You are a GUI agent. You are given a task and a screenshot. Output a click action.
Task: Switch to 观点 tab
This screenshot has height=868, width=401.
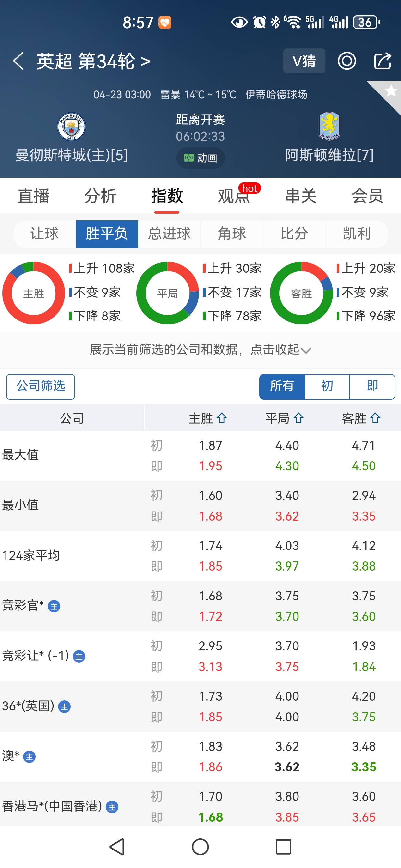tap(234, 196)
